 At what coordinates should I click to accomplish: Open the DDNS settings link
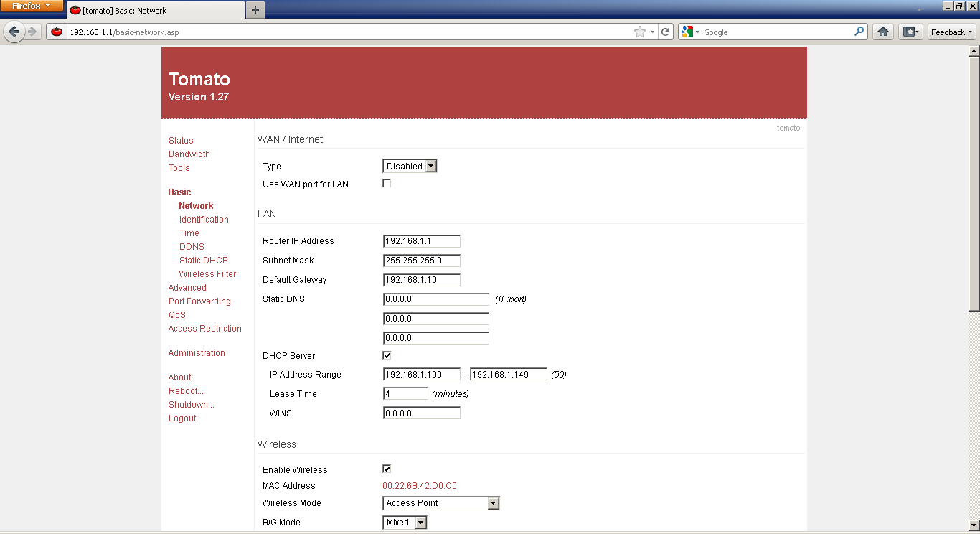coord(192,247)
